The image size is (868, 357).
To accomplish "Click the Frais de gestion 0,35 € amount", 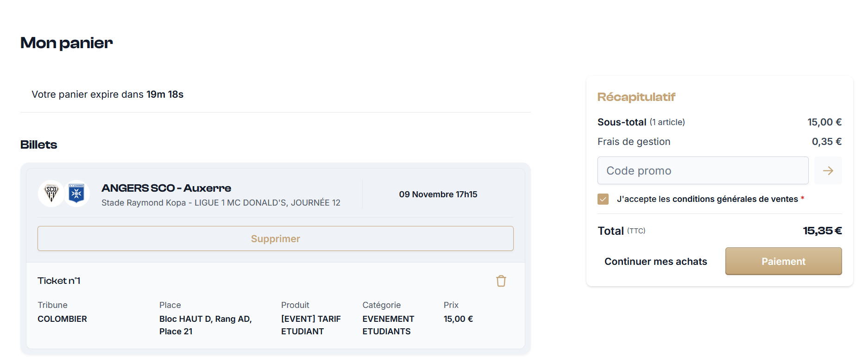I will point(826,142).
